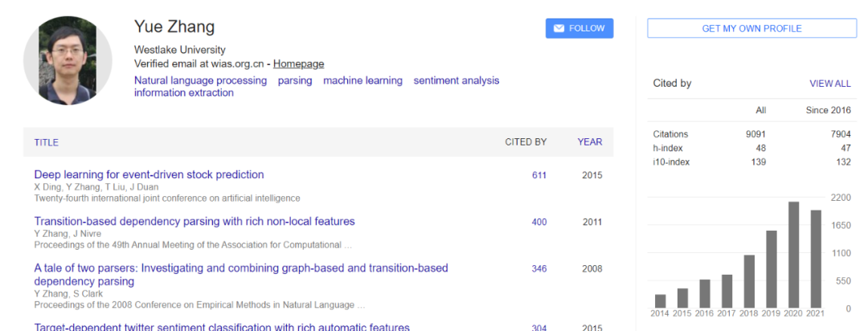The width and height of the screenshot is (868, 331).
Task: Sort publications by Title column
Action: [46, 142]
